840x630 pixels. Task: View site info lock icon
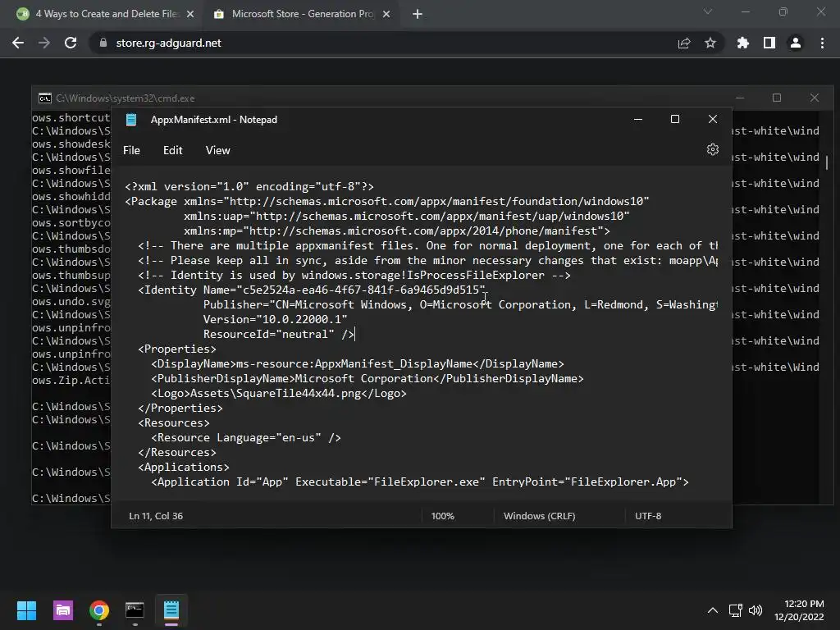pyautogui.click(x=103, y=43)
